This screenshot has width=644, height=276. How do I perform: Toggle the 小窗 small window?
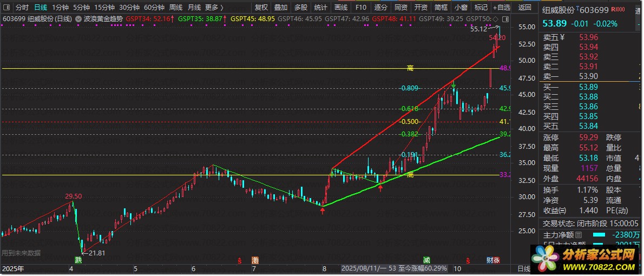(461, 8)
